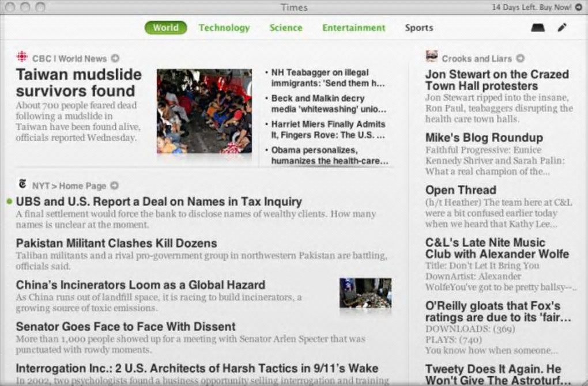Open arrow next to CBC World News

[115, 58]
